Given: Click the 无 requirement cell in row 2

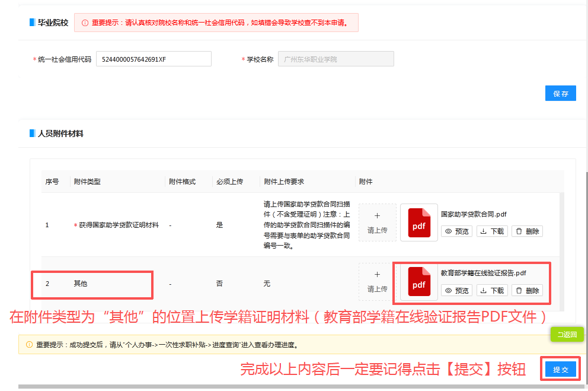Looking at the screenshot, I should 267,284.
